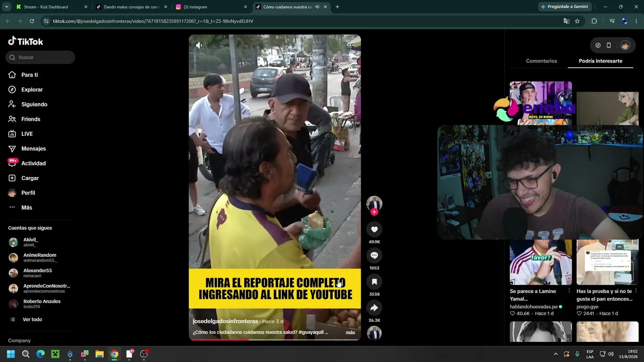Toggle the video mute speaker icon

click(x=199, y=45)
